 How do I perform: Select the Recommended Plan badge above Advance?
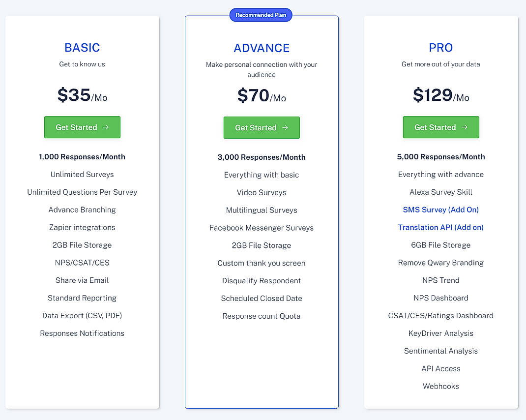(x=261, y=15)
